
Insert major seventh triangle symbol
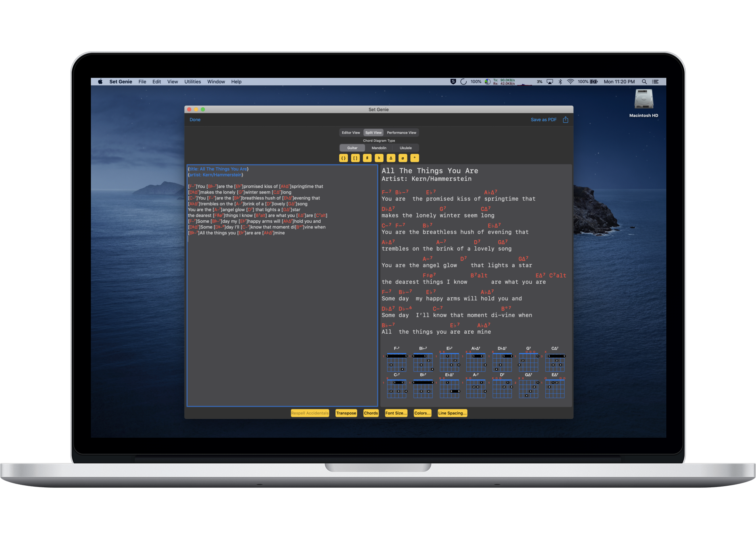pos(391,158)
